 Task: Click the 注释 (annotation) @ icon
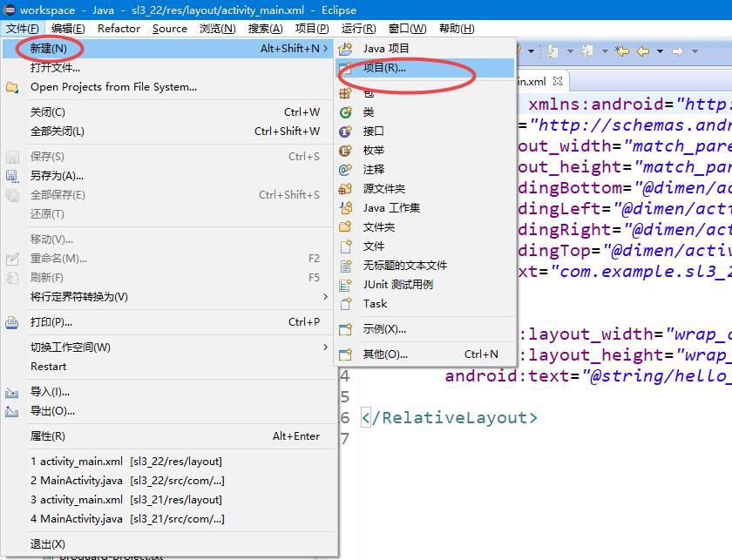point(345,170)
